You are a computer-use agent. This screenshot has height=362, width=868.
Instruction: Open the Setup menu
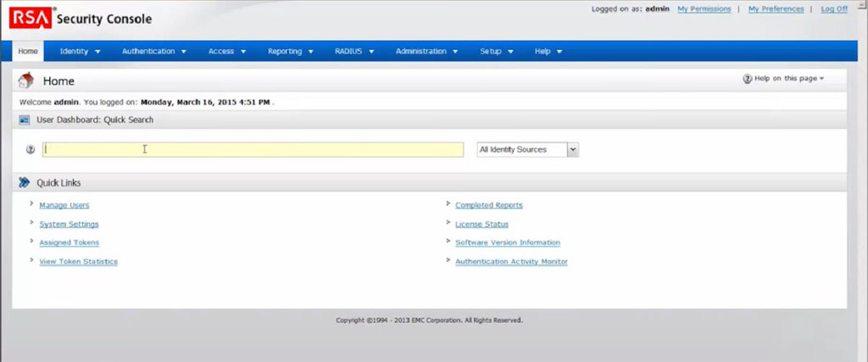pos(496,52)
